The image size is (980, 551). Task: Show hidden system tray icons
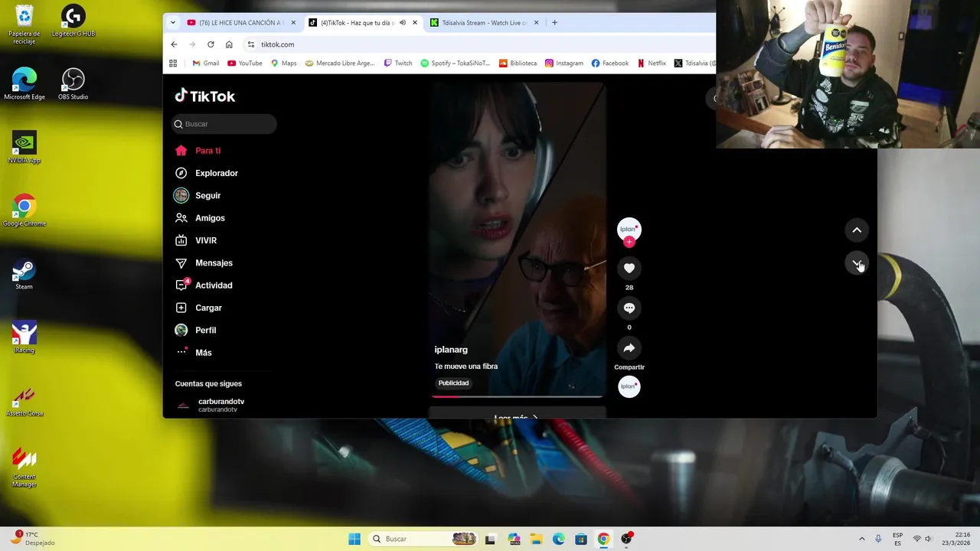(x=861, y=539)
